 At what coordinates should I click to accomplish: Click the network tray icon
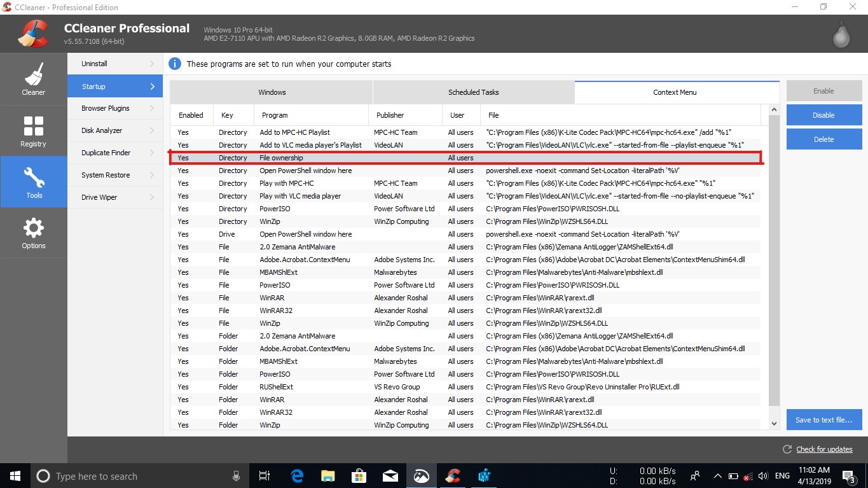pyautogui.click(x=748, y=476)
